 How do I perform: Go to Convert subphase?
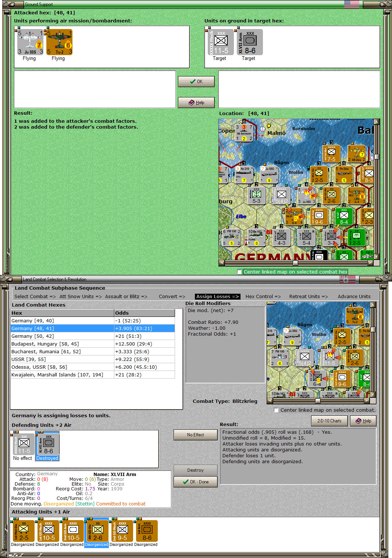tap(172, 297)
